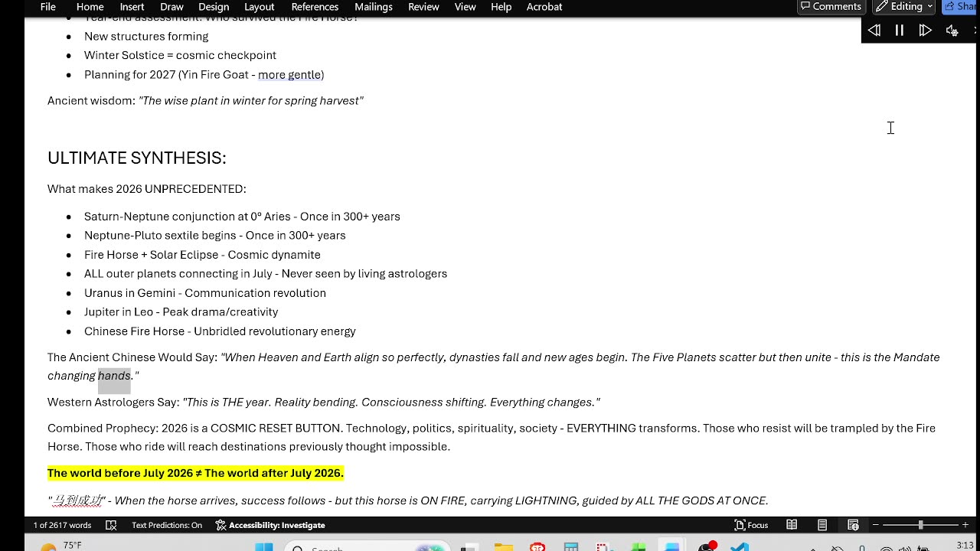Switch to the View ribbon tab

465,7
